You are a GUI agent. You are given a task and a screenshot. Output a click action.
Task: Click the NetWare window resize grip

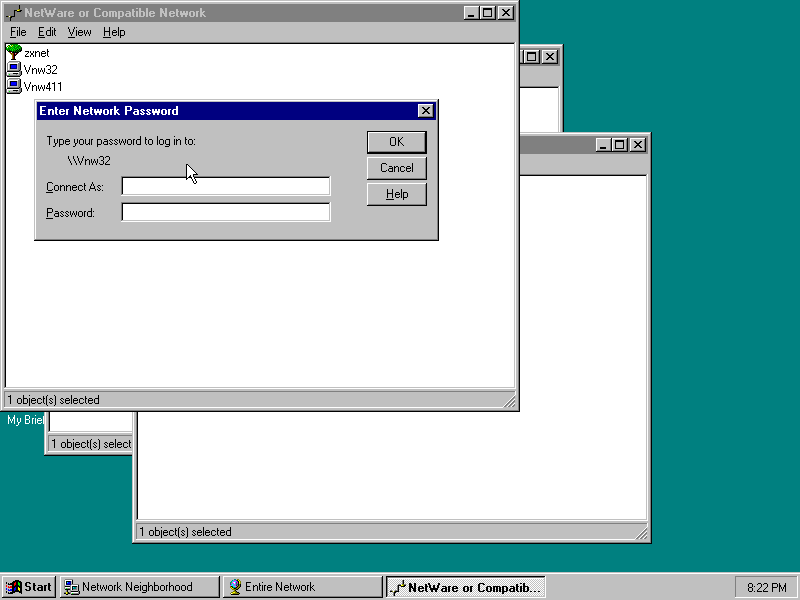(x=509, y=401)
